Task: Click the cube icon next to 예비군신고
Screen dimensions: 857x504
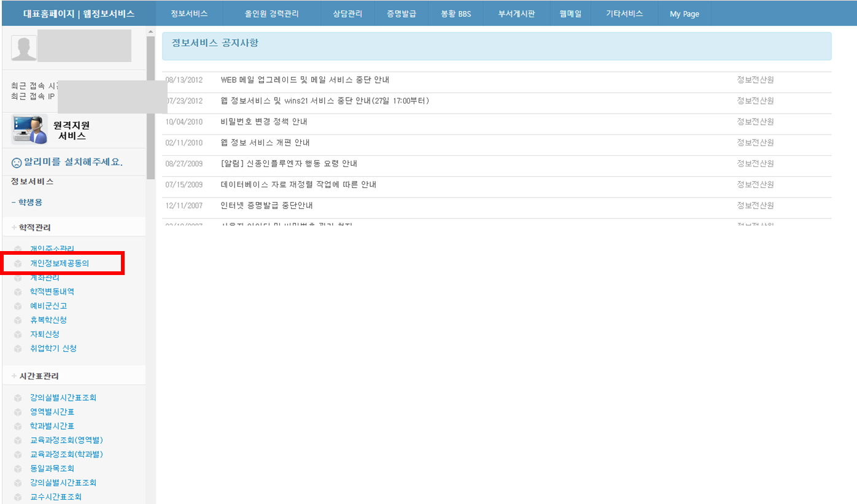Action: click(x=18, y=306)
